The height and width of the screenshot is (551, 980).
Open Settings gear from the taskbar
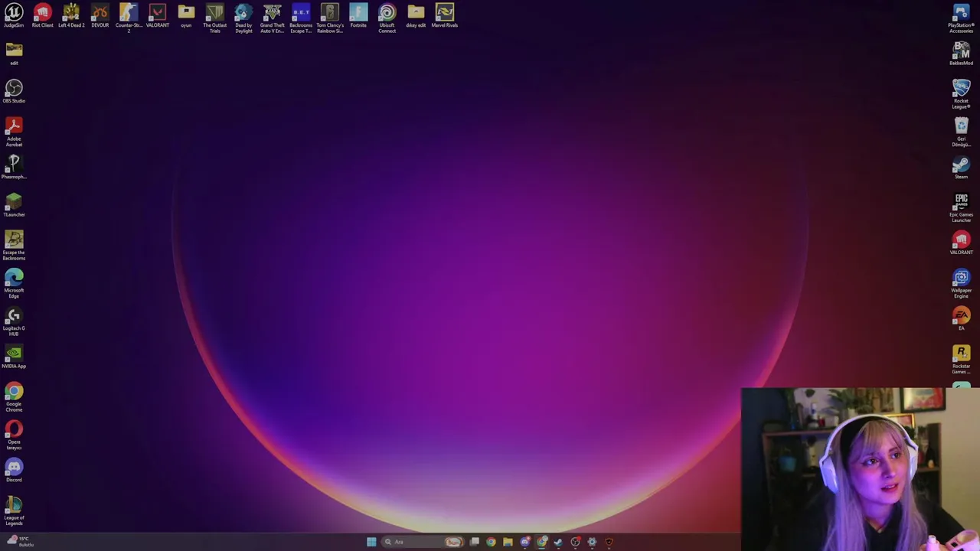pyautogui.click(x=592, y=542)
